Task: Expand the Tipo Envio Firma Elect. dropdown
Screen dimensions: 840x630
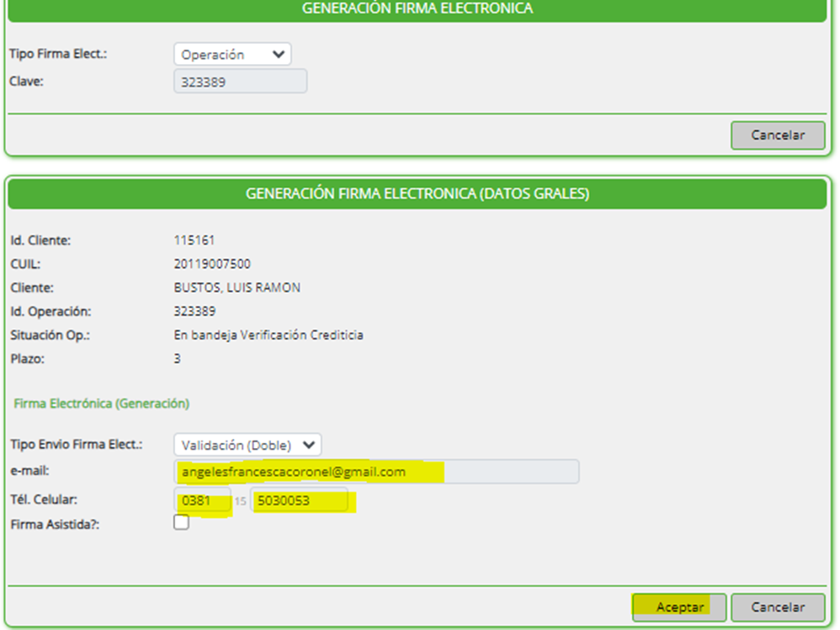Action: click(x=247, y=446)
